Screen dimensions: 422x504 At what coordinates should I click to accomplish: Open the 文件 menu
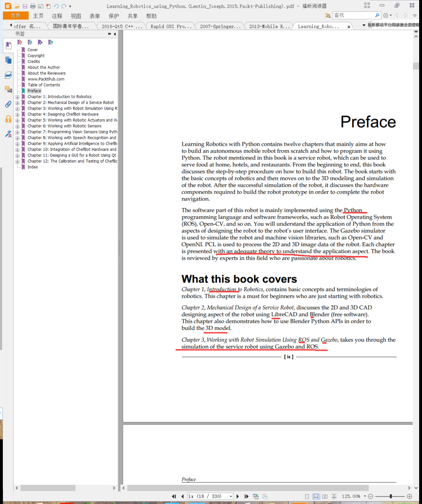pos(15,15)
